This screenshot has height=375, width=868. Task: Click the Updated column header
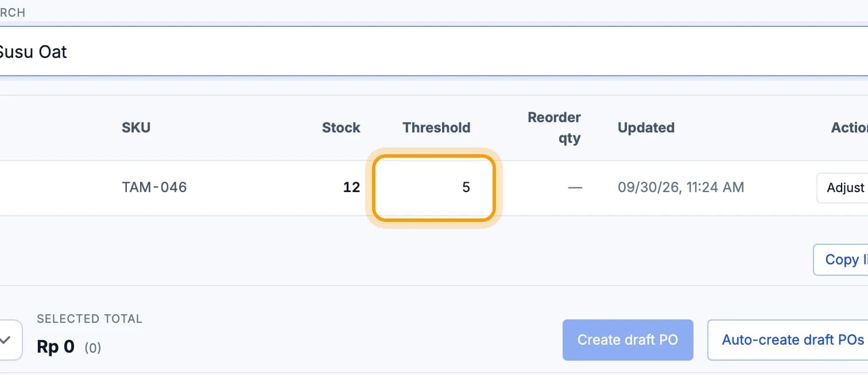click(646, 127)
